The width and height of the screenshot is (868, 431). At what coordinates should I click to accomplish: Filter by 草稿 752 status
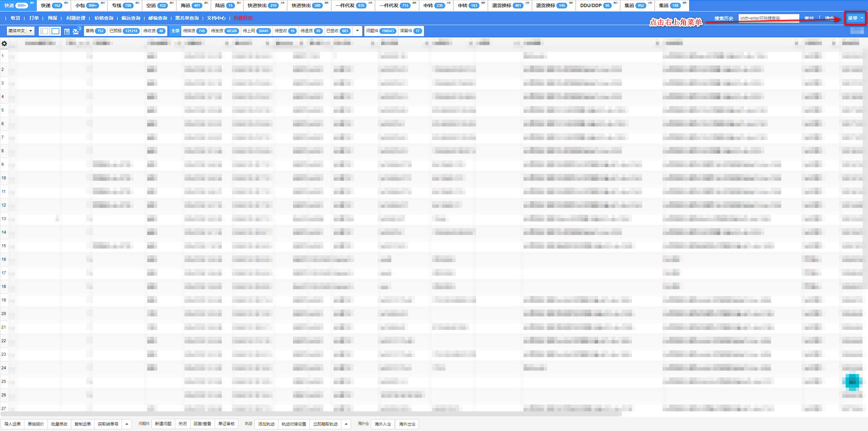click(x=96, y=31)
